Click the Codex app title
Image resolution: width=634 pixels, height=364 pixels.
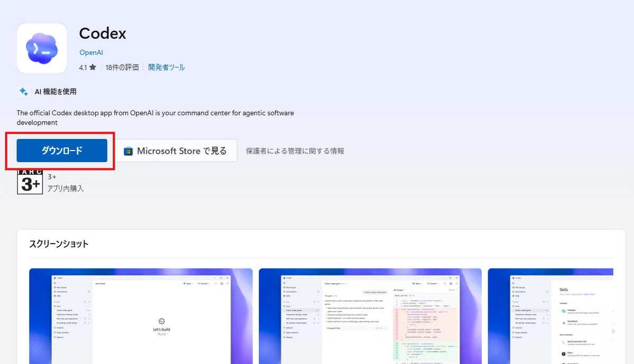coord(102,33)
